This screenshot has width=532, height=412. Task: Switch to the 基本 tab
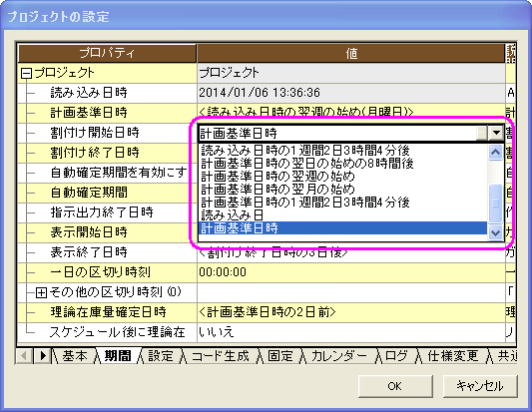pyautogui.click(x=75, y=356)
